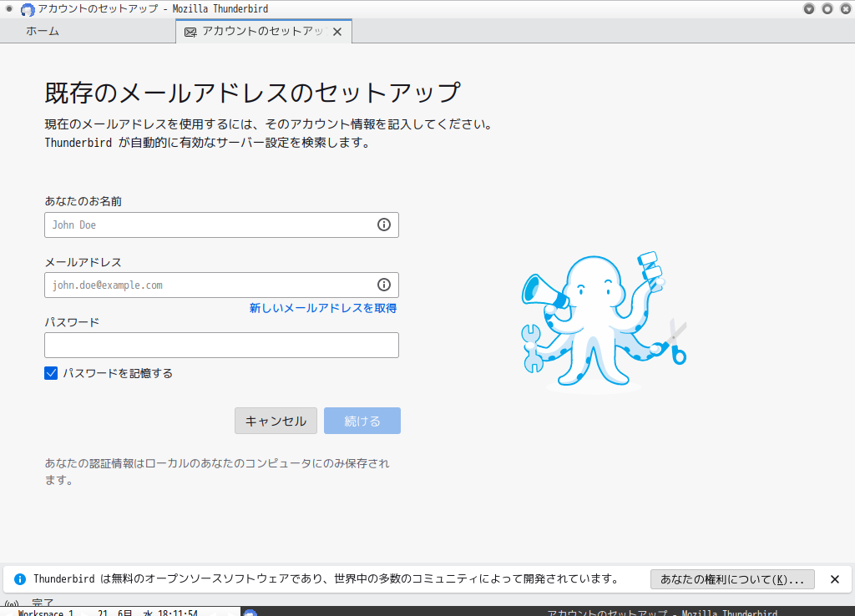This screenshot has height=616, width=855.
Task: Click the Thunderbird icon in the bottom taskbar
Action: click(x=250, y=613)
